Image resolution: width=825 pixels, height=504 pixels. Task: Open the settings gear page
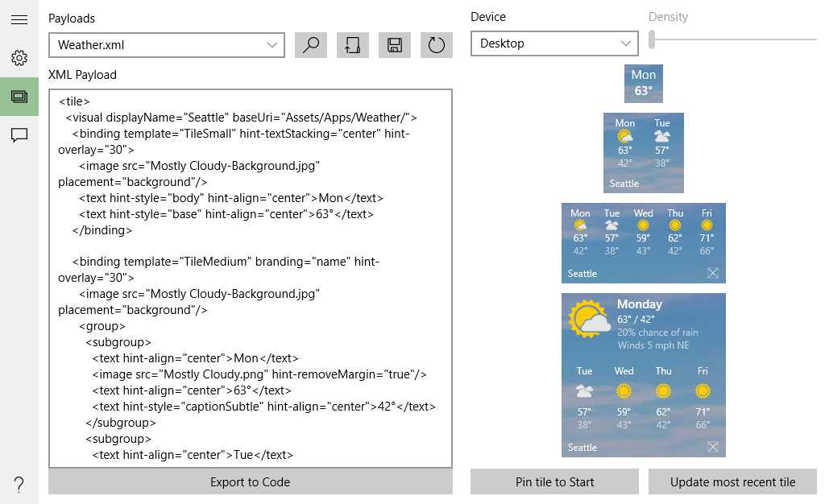19,58
